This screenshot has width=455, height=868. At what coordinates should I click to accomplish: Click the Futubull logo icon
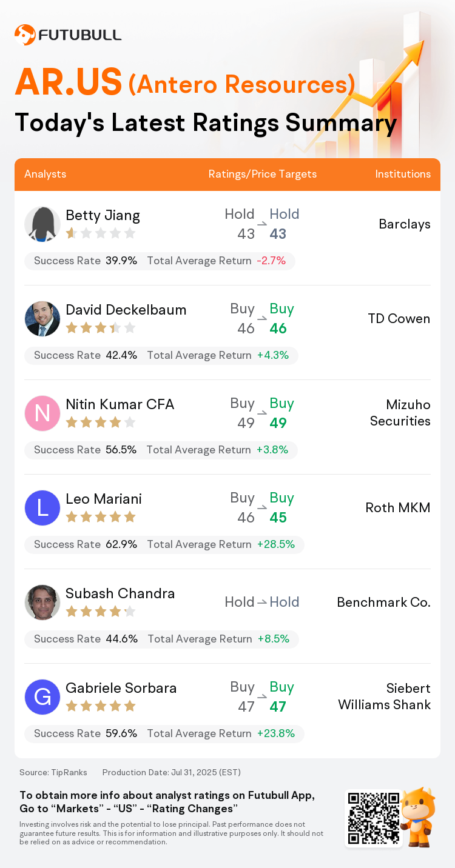(x=25, y=35)
